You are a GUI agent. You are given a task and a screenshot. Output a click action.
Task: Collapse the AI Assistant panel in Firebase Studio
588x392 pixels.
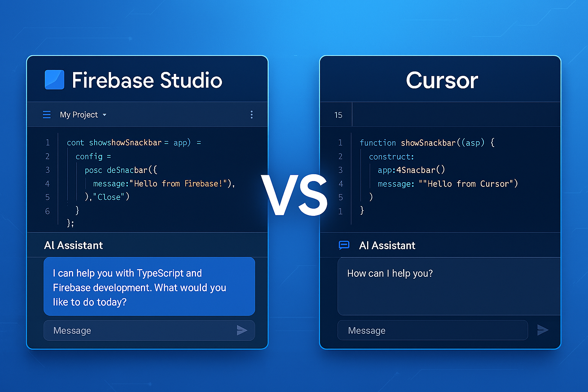[73, 245]
